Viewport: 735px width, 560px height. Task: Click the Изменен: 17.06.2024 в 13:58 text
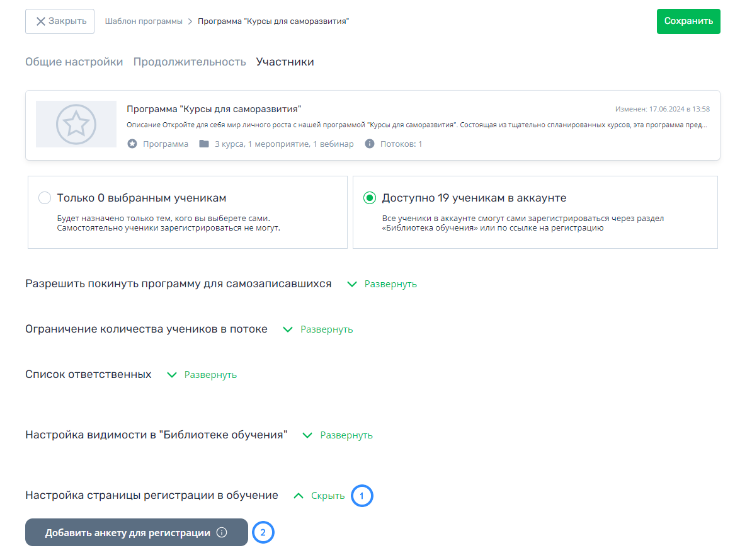pos(663,109)
